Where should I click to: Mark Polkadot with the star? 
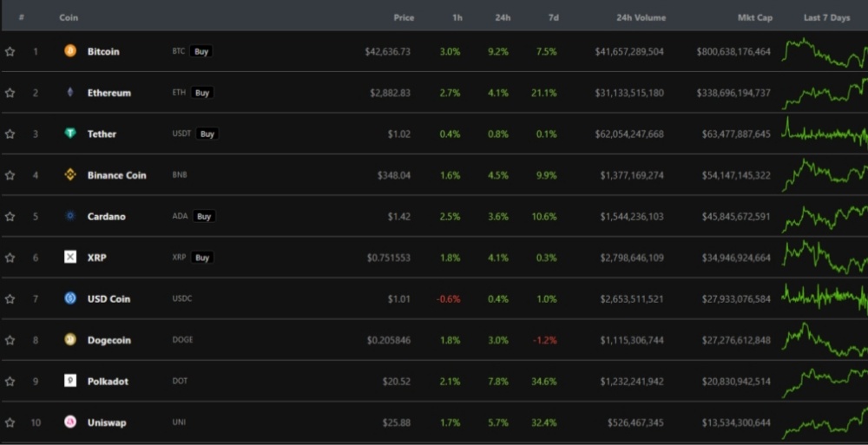point(10,381)
